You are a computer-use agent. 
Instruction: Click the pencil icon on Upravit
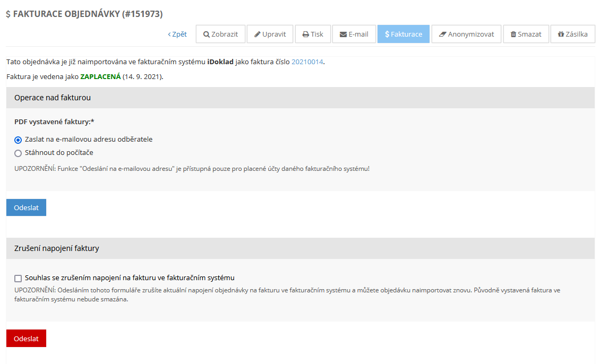258,34
